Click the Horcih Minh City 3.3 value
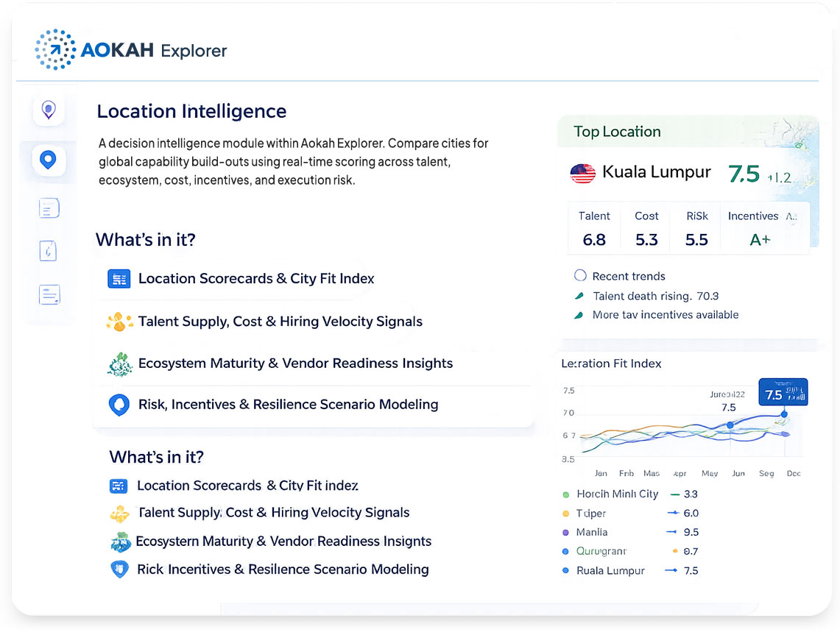Image resolution: width=840 pixels, height=635 pixels. 691,494
